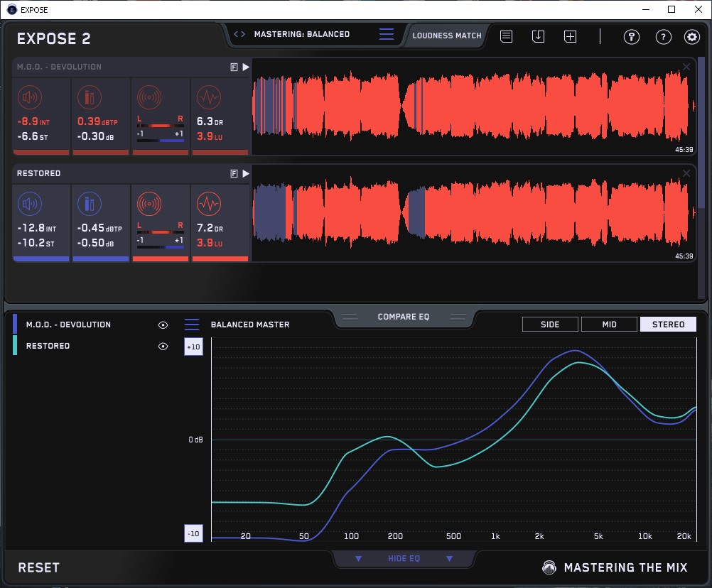Screen dimensions: 712x588
Task: Click the file icon on M.O.D. - Devolution track
Action: [234, 67]
